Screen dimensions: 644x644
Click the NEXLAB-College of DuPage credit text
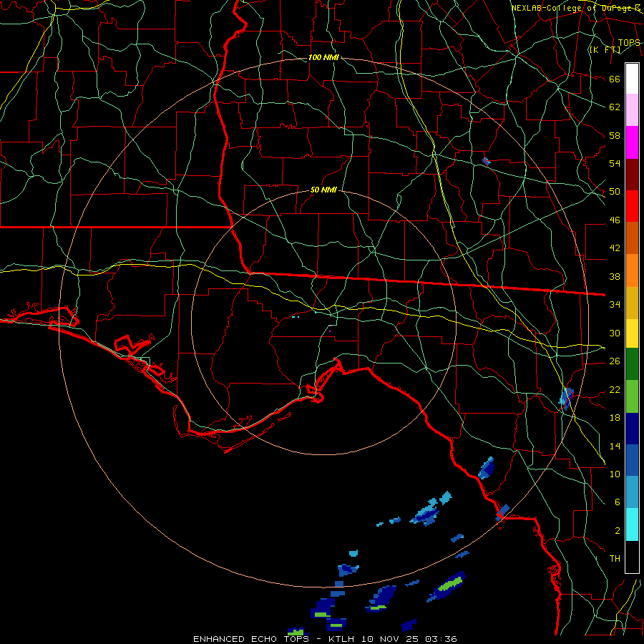(x=575, y=8)
